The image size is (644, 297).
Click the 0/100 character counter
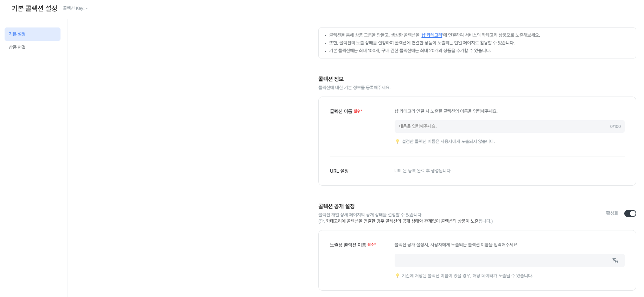[615, 126]
